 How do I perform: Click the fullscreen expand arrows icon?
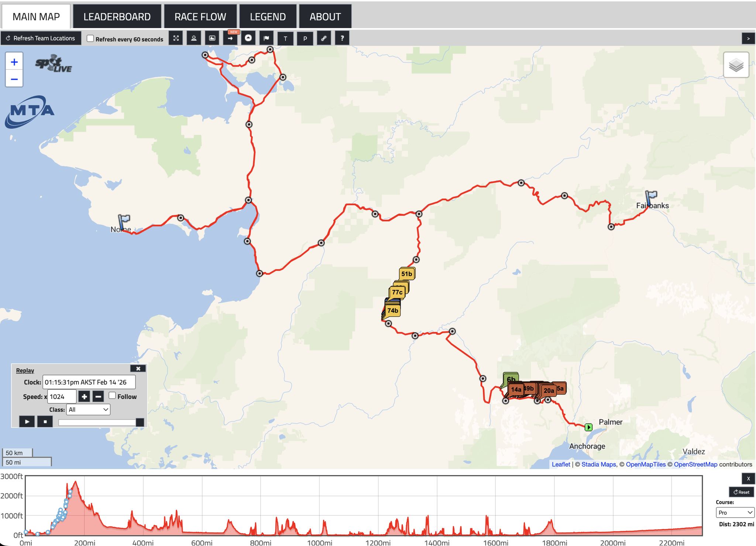(x=176, y=38)
